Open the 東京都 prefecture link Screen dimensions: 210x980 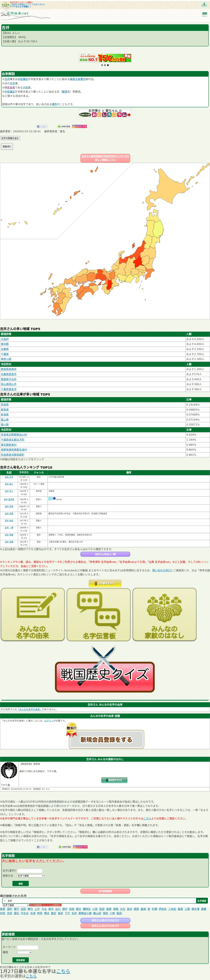(5, 344)
